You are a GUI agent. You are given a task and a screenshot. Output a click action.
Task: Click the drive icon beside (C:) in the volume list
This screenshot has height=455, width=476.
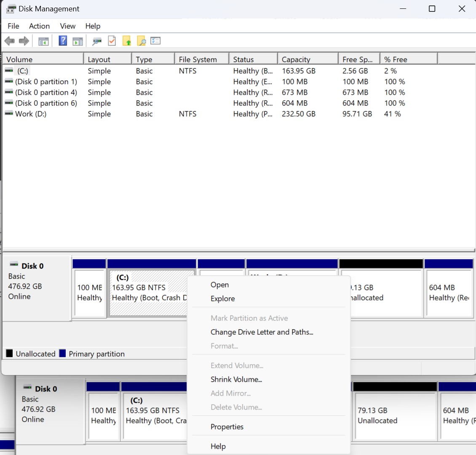[9, 70]
